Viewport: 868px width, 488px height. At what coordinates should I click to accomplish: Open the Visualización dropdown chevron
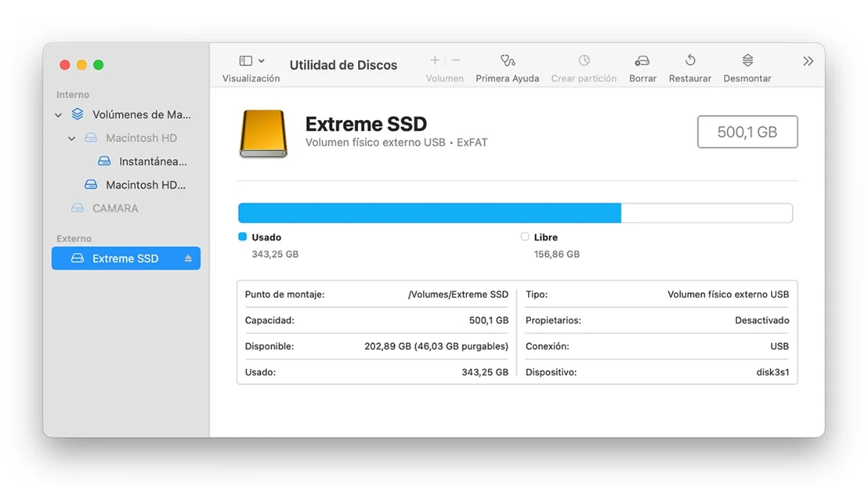[x=262, y=60]
